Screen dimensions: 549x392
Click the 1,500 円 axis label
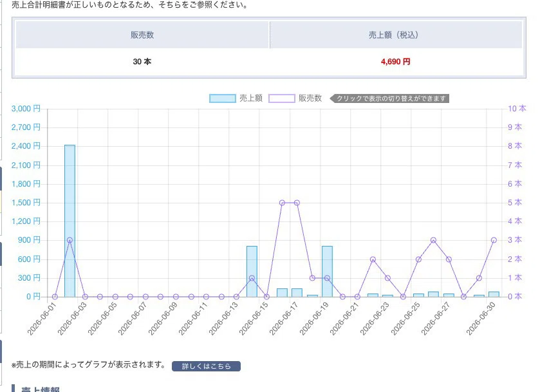26,203
